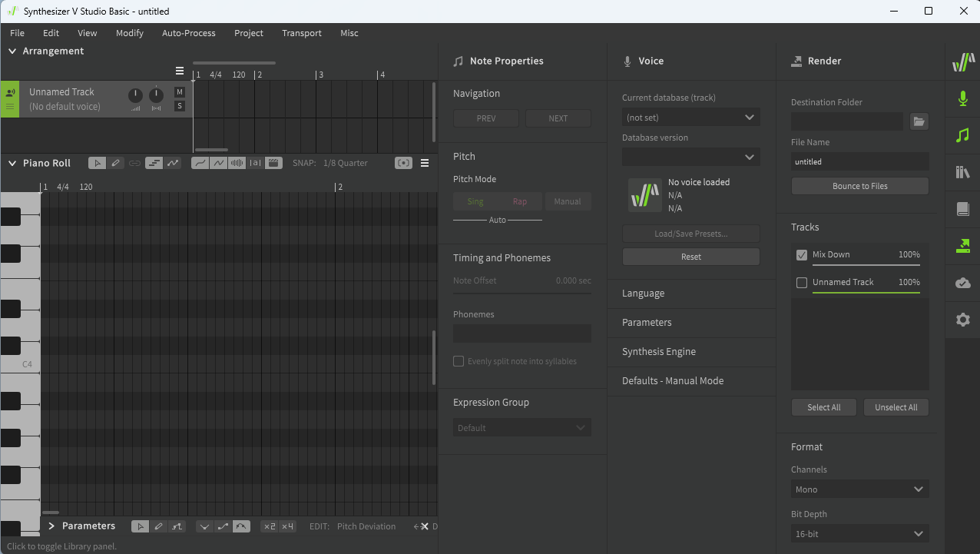The image size is (980, 554).
Task: Select the pencil tool in Piano Roll
Action: coord(116,163)
